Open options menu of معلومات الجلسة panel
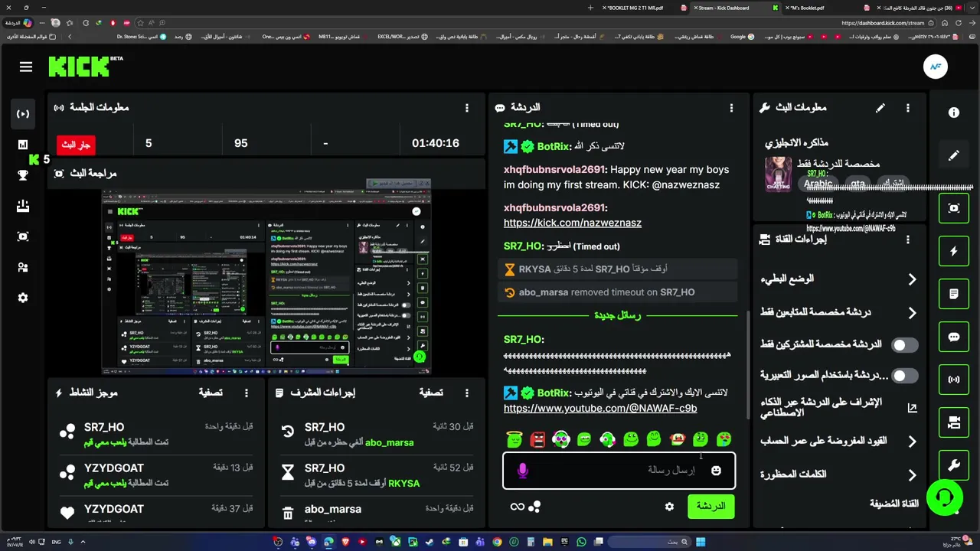The width and height of the screenshot is (980, 551). [467, 108]
